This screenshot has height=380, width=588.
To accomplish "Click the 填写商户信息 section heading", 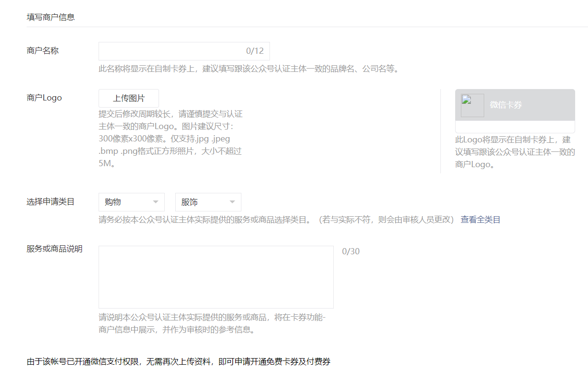I will click(x=50, y=17).
